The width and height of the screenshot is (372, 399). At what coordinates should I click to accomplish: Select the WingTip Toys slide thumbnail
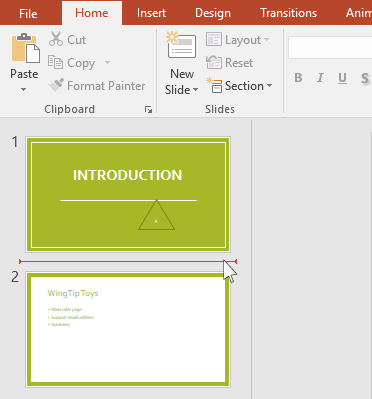point(128,329)
